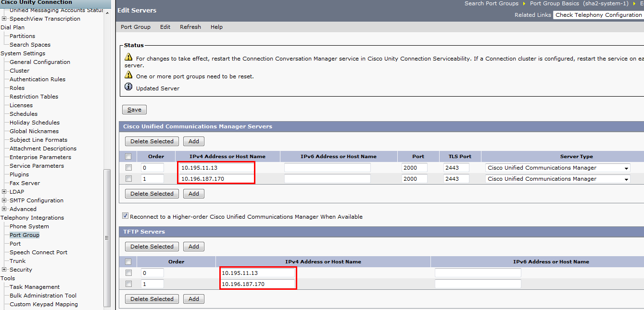Click Delete Selected above TFTP servers table
Image resolution: width=644 pixels, height=310 pixels.
click(x=152, y=247)
